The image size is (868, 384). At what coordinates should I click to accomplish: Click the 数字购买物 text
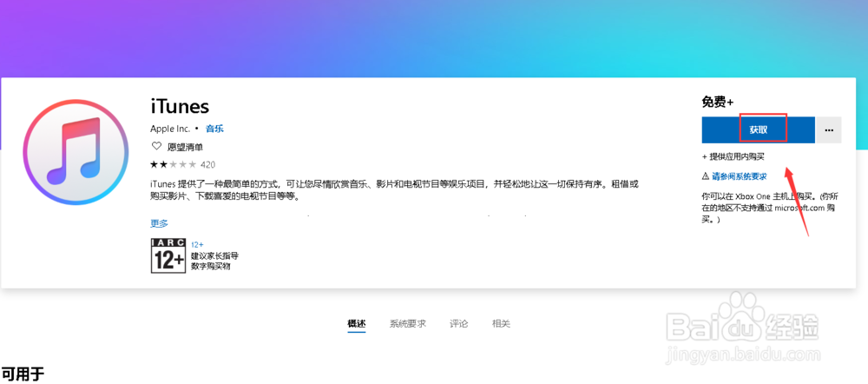[x=210, y=266]
